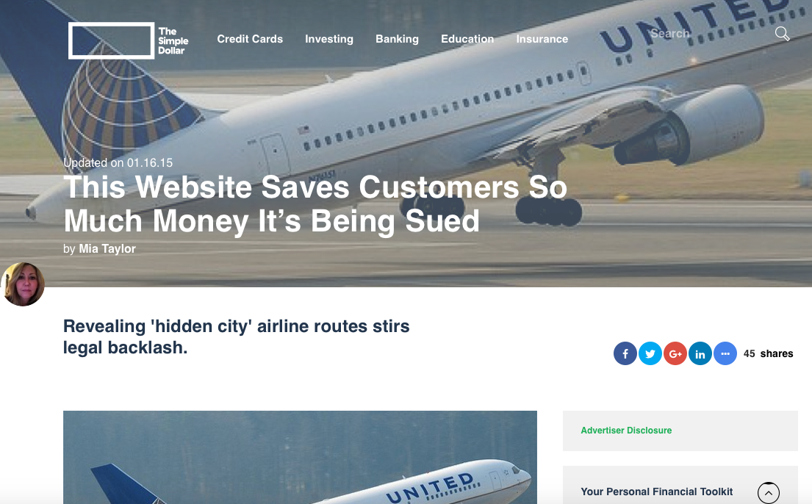
Task: Open the Credit Cards menu
Action: pos(250,39)
